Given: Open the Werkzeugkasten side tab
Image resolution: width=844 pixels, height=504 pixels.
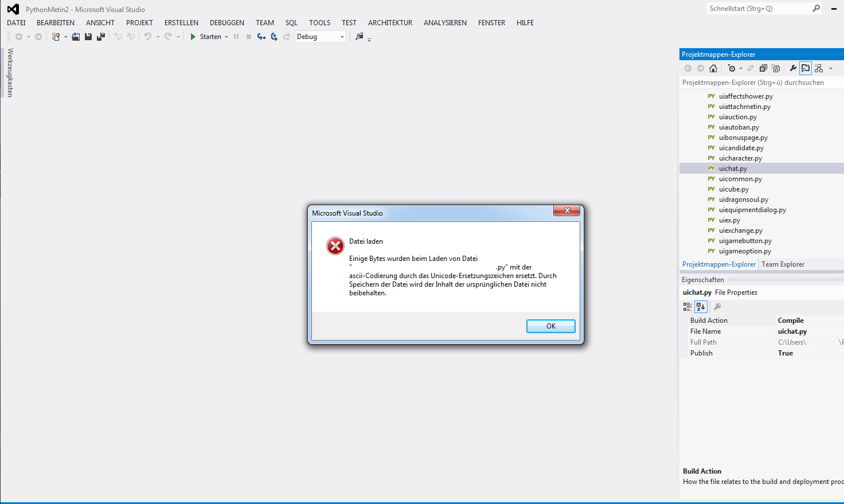Looking at the screenshot, I should [x=10, y=73].
